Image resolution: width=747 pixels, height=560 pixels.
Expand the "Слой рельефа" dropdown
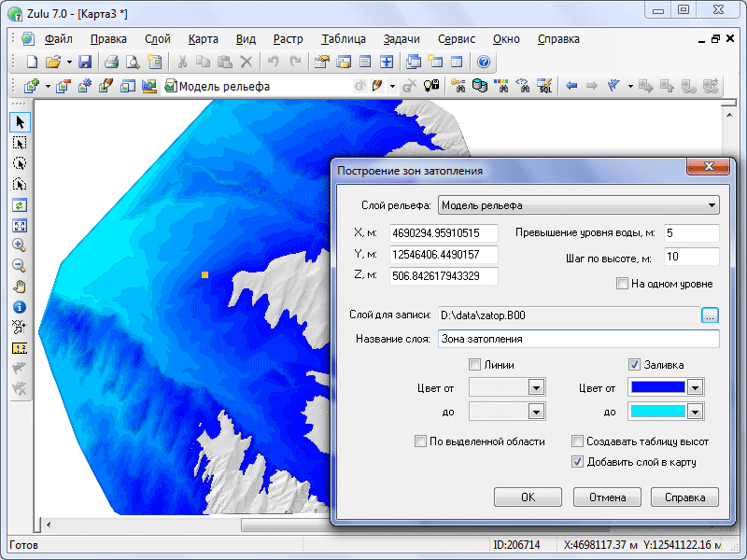712,205
